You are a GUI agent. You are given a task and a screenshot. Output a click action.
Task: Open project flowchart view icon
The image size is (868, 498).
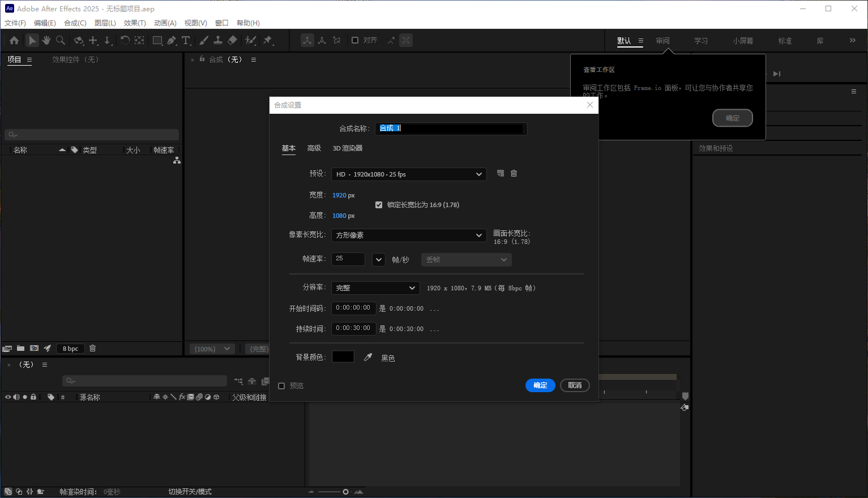pos(177,160)
